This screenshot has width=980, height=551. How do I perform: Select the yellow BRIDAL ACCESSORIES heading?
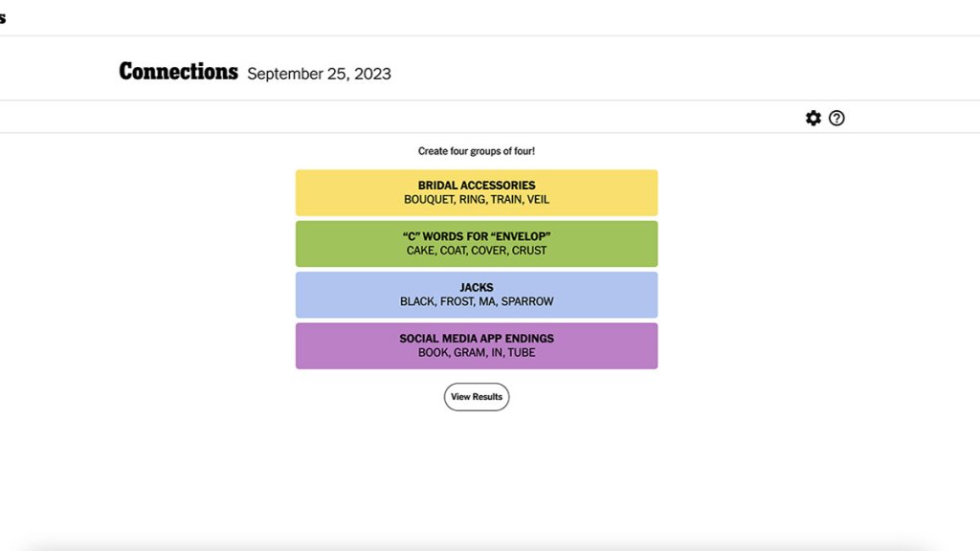pos(477,186)
